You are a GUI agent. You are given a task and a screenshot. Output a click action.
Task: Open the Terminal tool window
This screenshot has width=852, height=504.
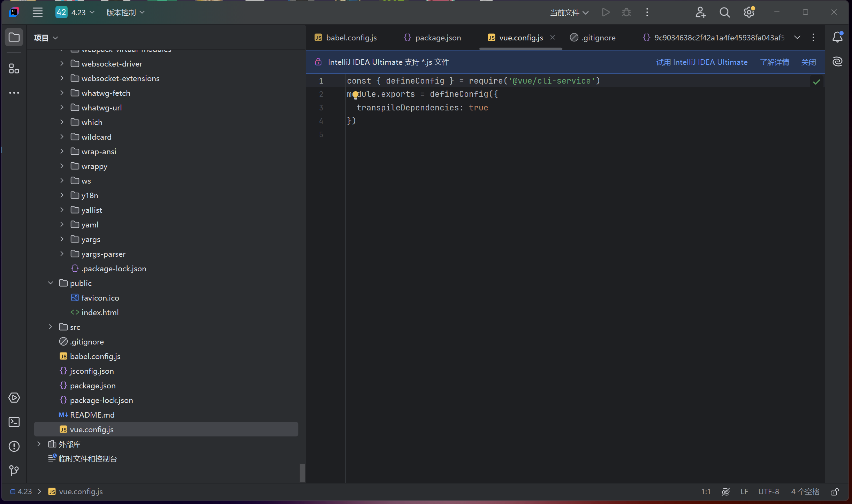pos(14,422)
